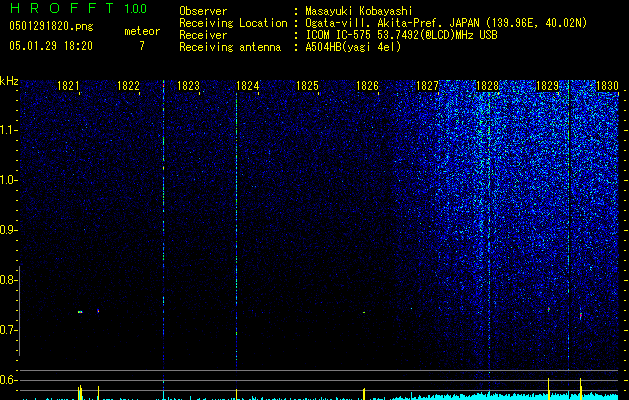
Task: Click the date stamp 05.01.29 18:20
Action: tap(51, 46)
